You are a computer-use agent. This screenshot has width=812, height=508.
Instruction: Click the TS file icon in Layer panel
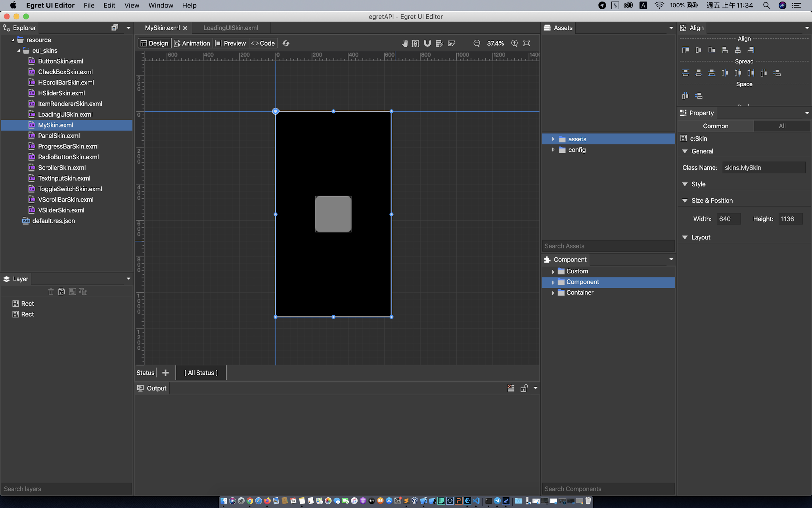61,292
